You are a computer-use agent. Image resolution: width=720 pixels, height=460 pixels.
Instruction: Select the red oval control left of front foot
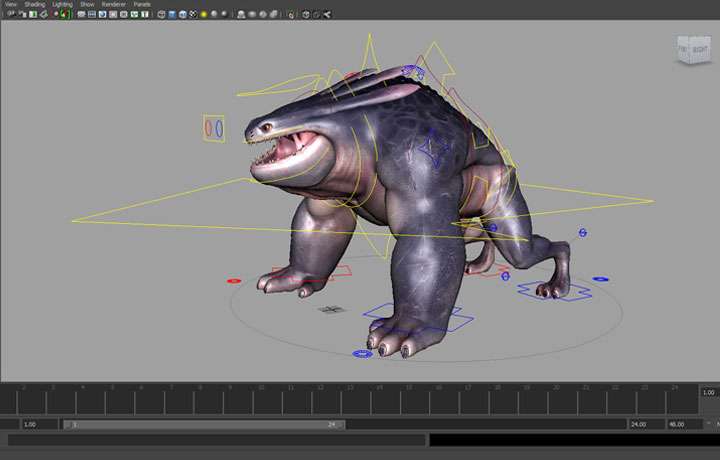point(234,280)
